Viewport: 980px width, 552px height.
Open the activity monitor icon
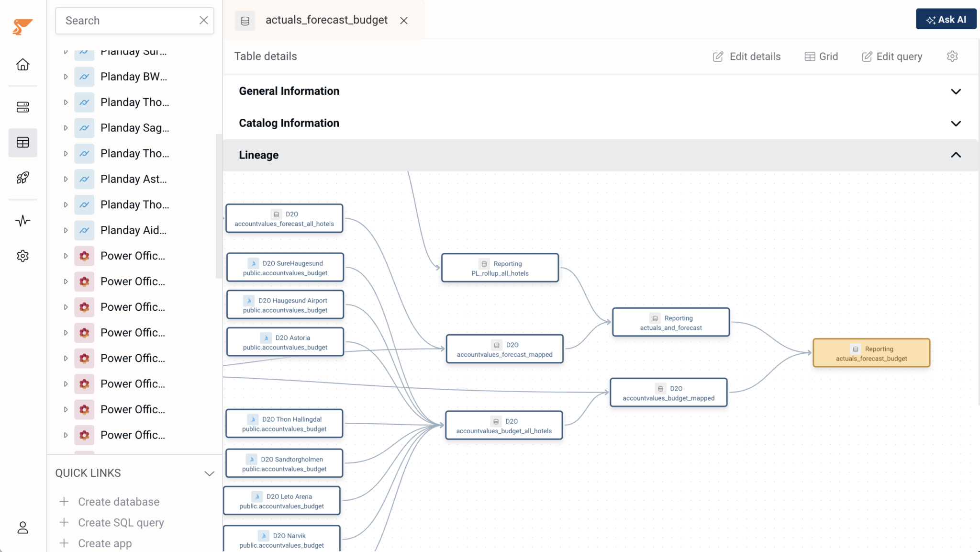(22, 221)
